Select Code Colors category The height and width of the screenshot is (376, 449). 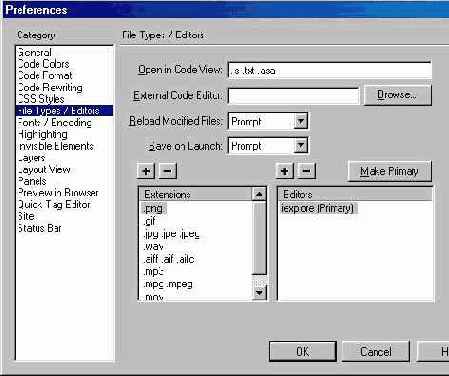(x=43, y=64)
